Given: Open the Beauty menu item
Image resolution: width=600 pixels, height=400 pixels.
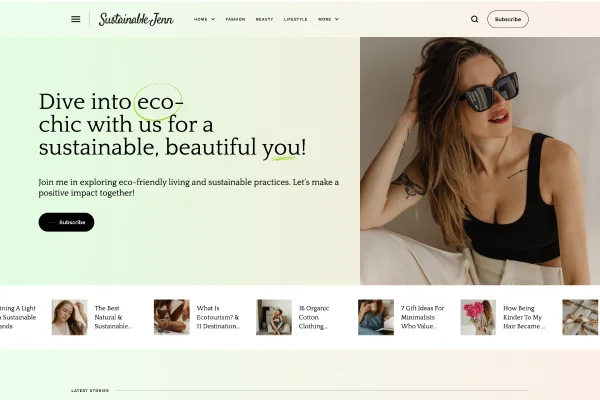Looking at the screenshot, I should point(264,19).
